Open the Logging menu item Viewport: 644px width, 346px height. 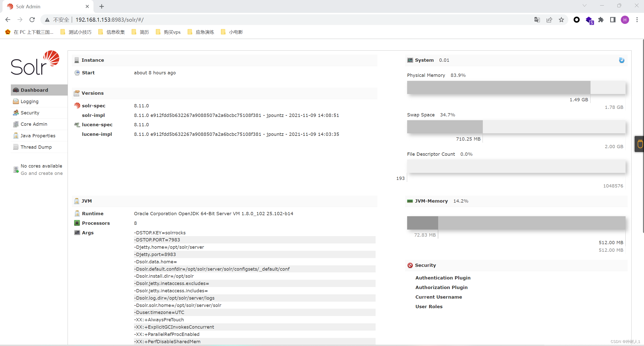(x=30, y=101)
